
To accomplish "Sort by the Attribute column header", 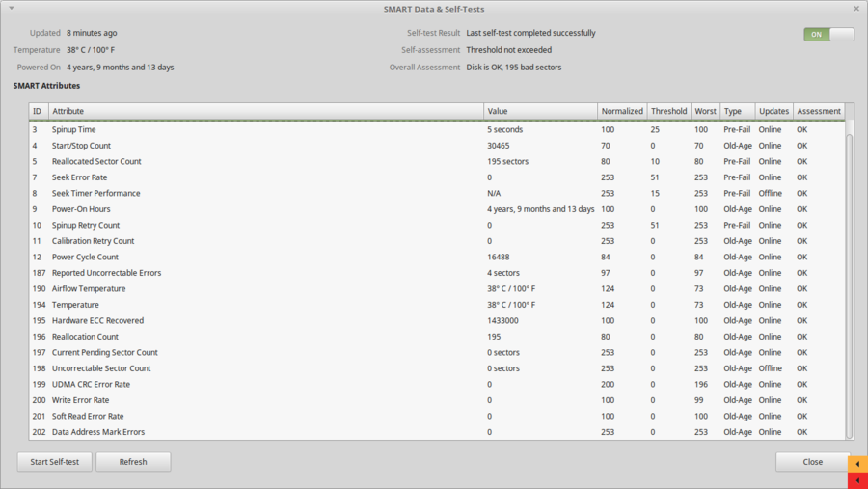I will 266,111.
